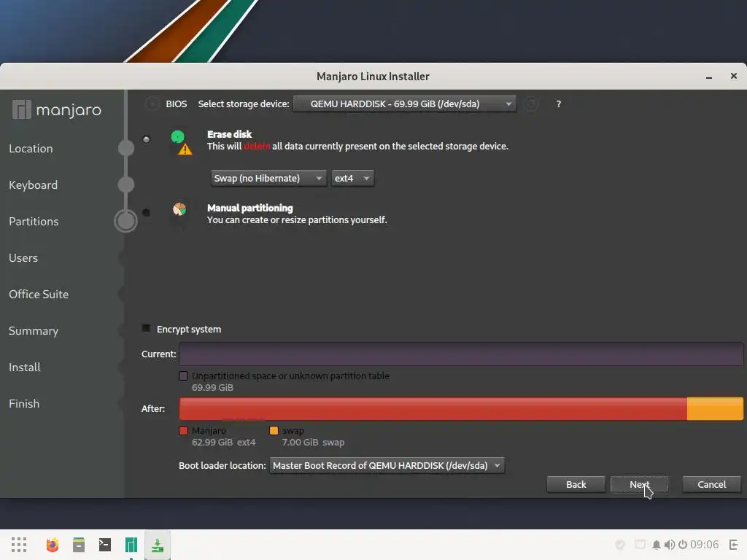
Task: Click the red Manjaro legend swatch
Action: [x=183, y=430]
